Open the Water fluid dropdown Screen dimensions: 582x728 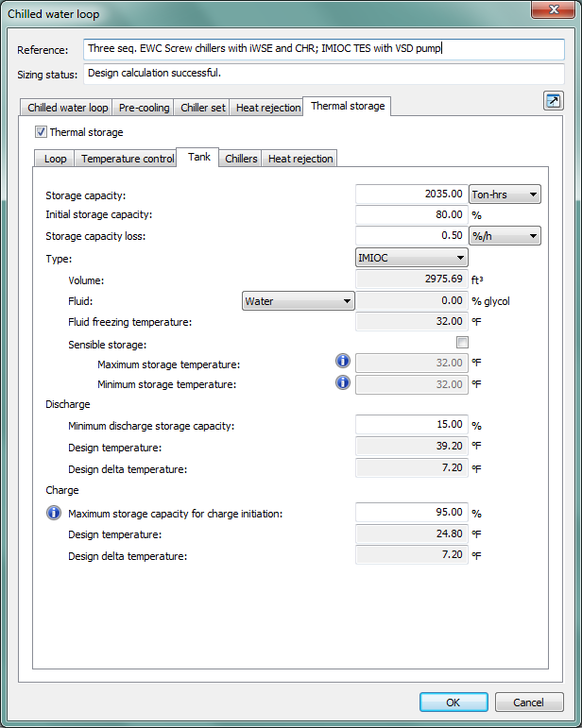(x=298, y=301)
